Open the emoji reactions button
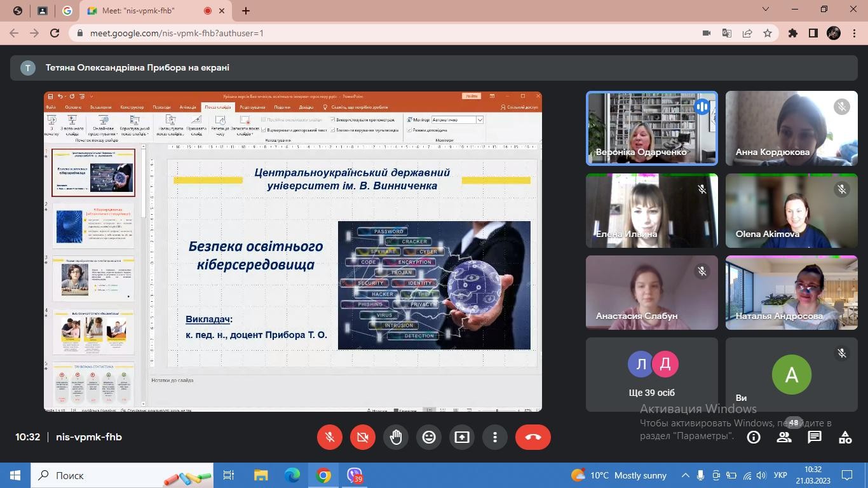 [429, 437]
